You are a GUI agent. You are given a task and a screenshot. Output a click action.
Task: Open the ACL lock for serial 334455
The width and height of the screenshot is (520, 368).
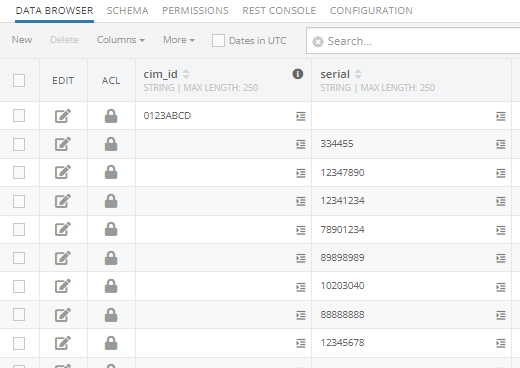point(111,144)
